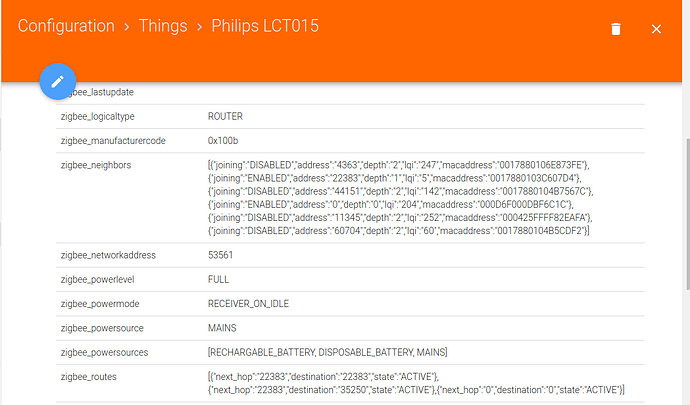Click the zigbee_neighbors label

point(96,165)
